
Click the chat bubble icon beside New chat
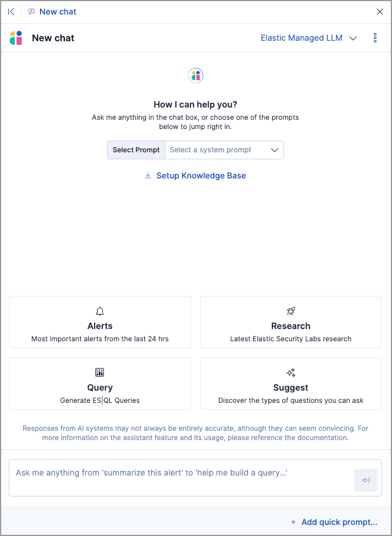pos(31,11)
